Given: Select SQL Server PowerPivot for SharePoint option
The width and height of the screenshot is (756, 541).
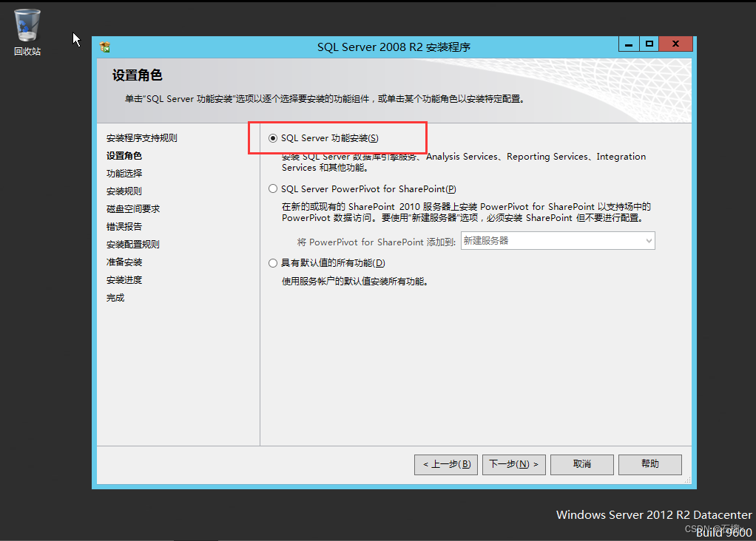Looking at the screenshot, I should [273, 189].
